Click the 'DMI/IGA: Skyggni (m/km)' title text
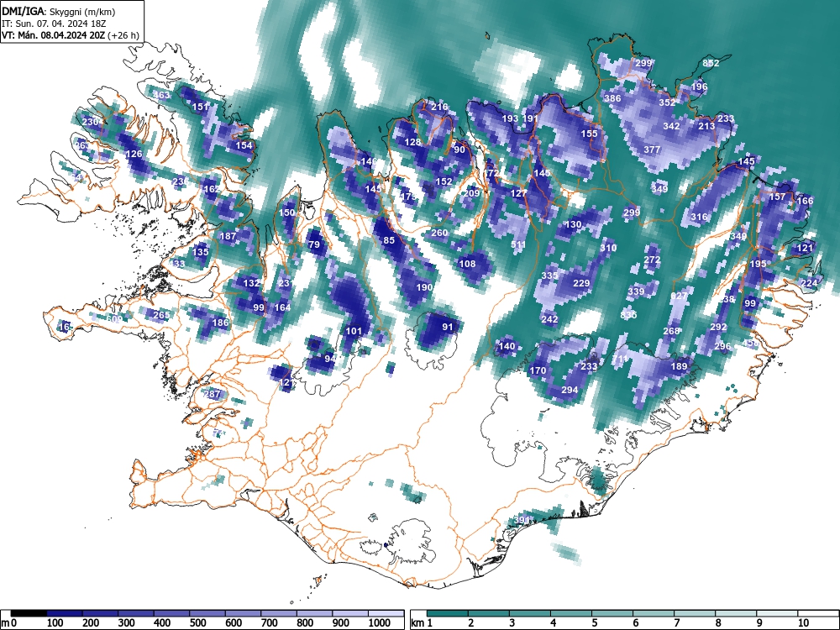The width and height of the screenshot is (840, 630). [x=59, y=11]
